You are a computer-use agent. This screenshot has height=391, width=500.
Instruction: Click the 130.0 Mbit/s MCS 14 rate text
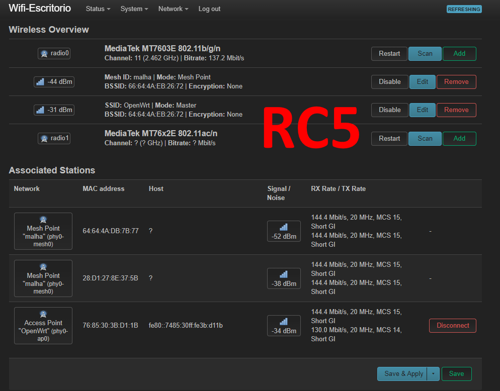[x=356, y=334]
